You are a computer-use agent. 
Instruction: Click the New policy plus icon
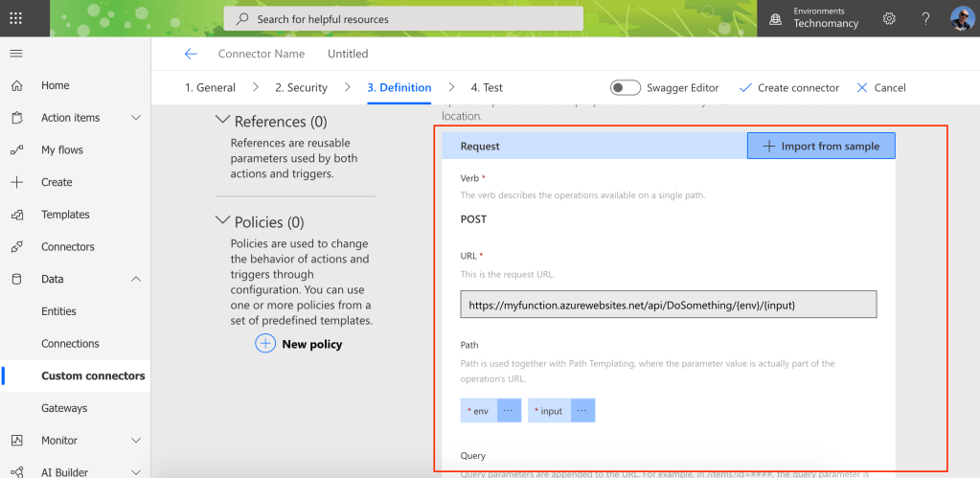pos(265,344)
